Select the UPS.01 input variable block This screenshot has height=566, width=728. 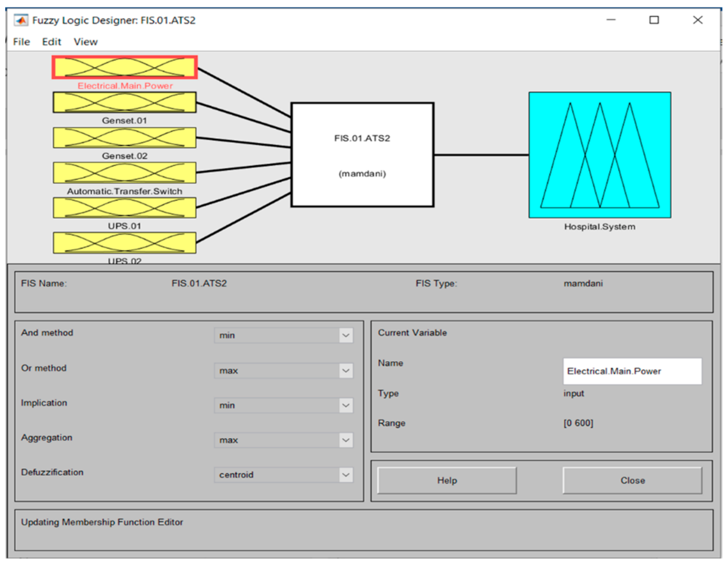pos(124,208)
